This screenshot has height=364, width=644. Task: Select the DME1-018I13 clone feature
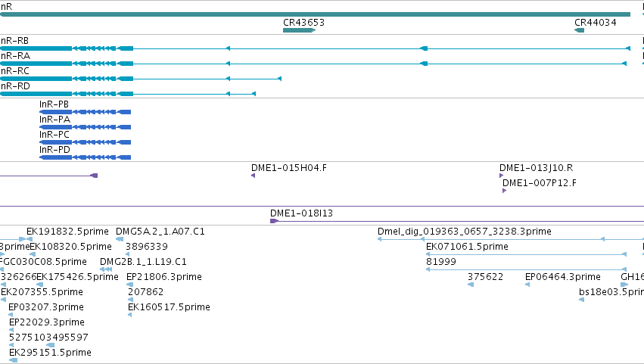[457, 221]
